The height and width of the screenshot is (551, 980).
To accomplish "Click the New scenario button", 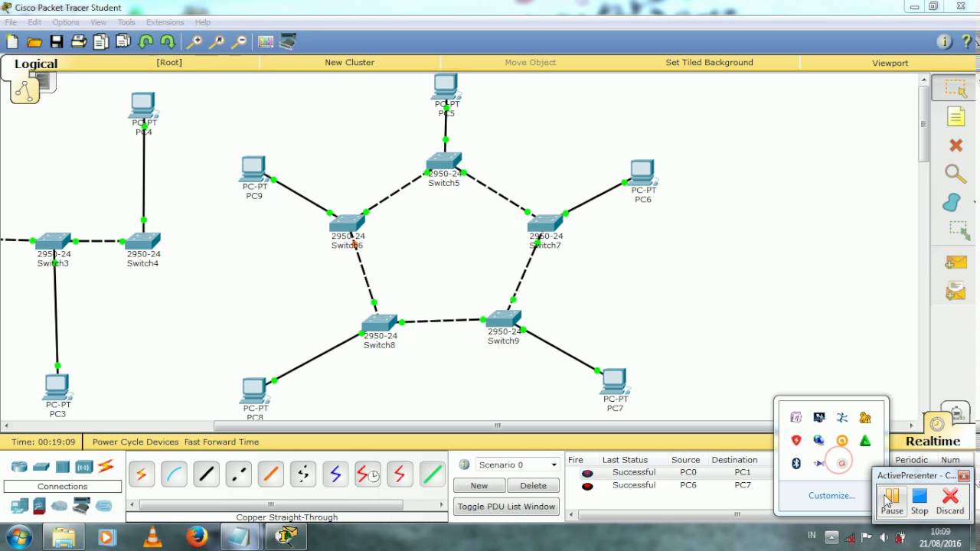I will pos(479,486).
